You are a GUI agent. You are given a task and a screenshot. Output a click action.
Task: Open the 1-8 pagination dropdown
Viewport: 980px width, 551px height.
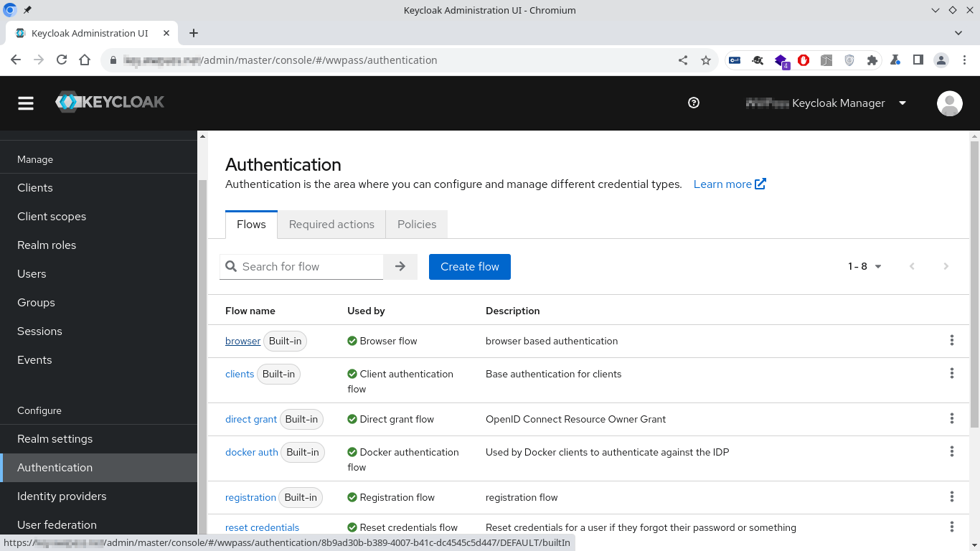(x=864, y=266)
